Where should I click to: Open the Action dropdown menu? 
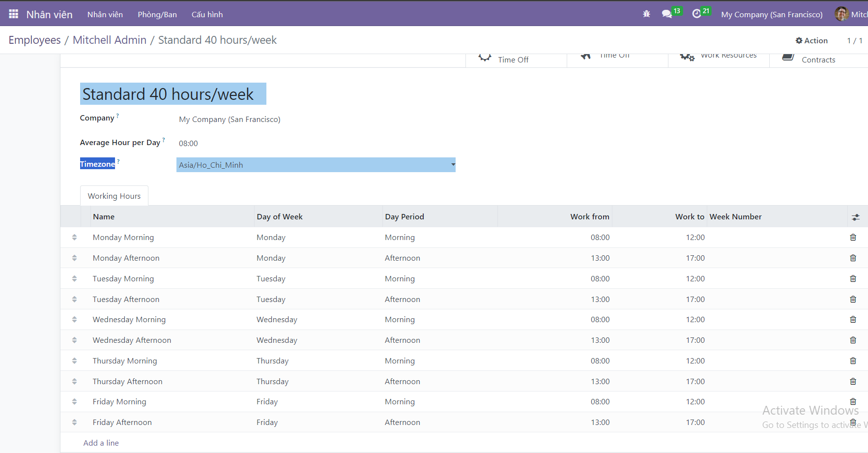click(811, 41)
